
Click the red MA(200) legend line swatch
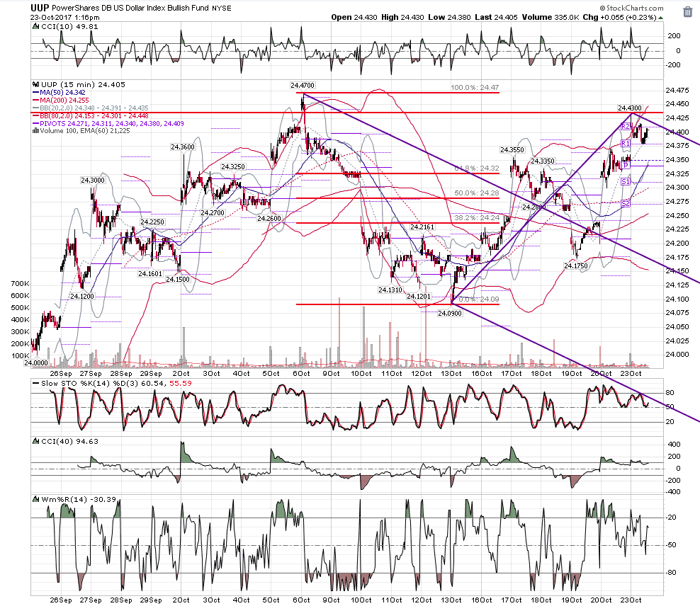(35, 101)
